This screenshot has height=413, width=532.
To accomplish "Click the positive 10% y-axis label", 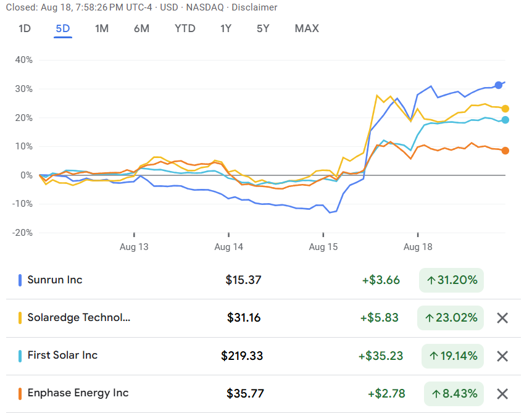I will (23, 146).
